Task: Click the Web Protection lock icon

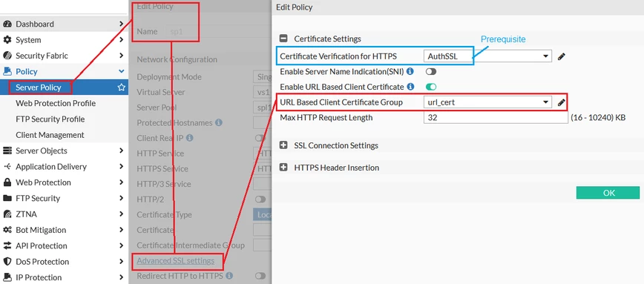Action: 7,182
